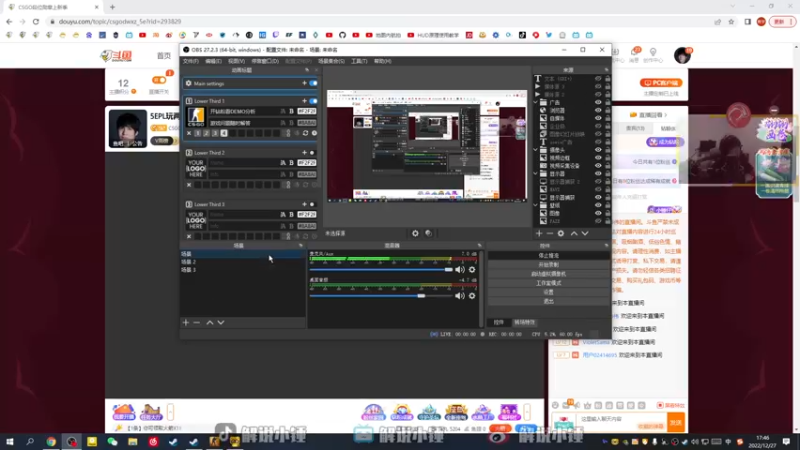Open the 帮助(H) menu
800x450 pixels.
point(383,61)
